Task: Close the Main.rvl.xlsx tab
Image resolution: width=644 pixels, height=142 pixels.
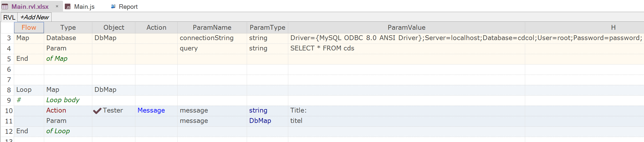Action: click(x=57, y=6)
